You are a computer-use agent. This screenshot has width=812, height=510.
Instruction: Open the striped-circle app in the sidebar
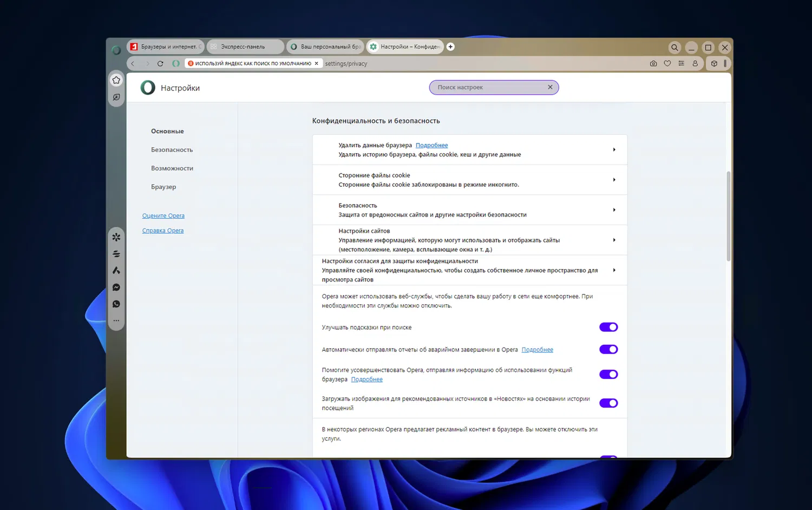point(116,254)
